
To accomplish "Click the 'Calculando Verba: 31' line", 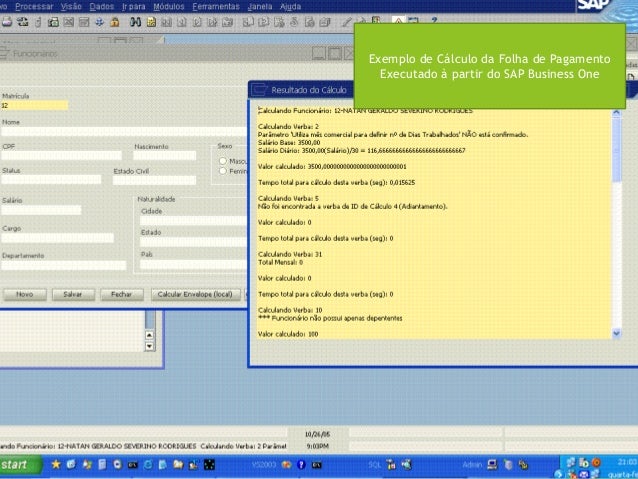I will tap(290, 254).
